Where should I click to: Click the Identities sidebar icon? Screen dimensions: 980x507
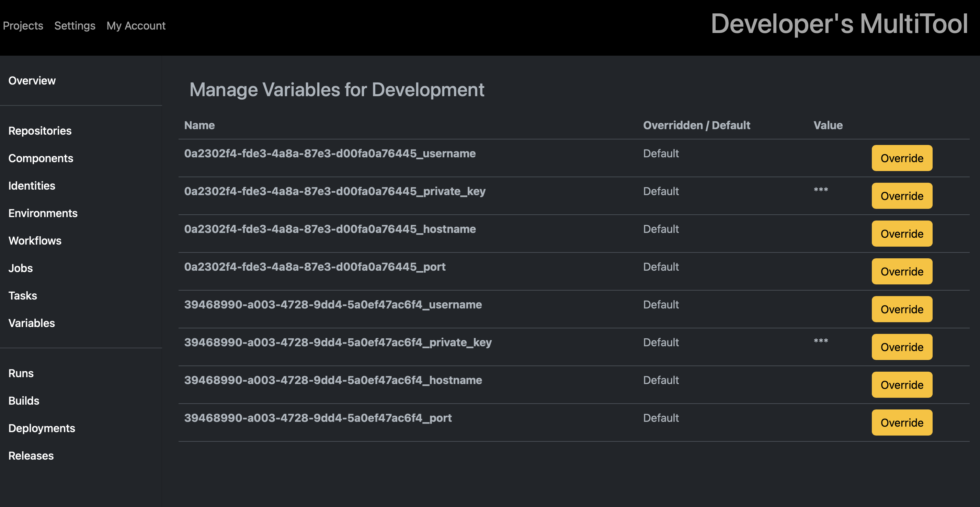click(31, 185)
